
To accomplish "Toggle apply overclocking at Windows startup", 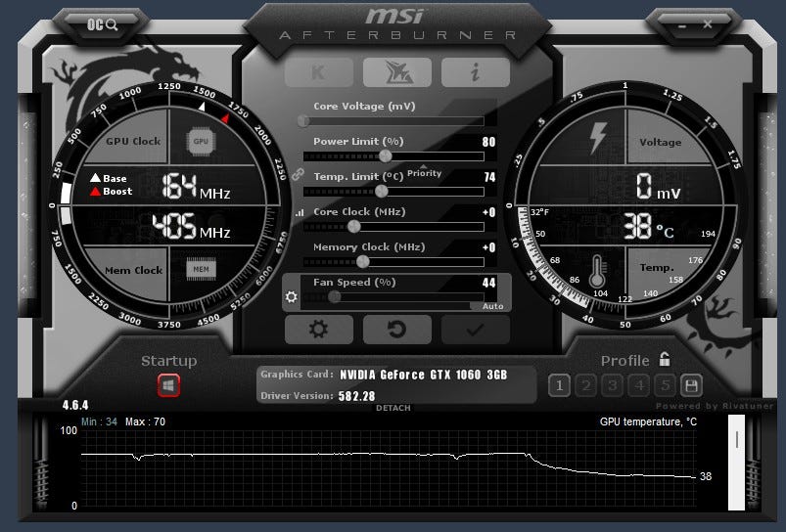I will (x=168, y=385).
